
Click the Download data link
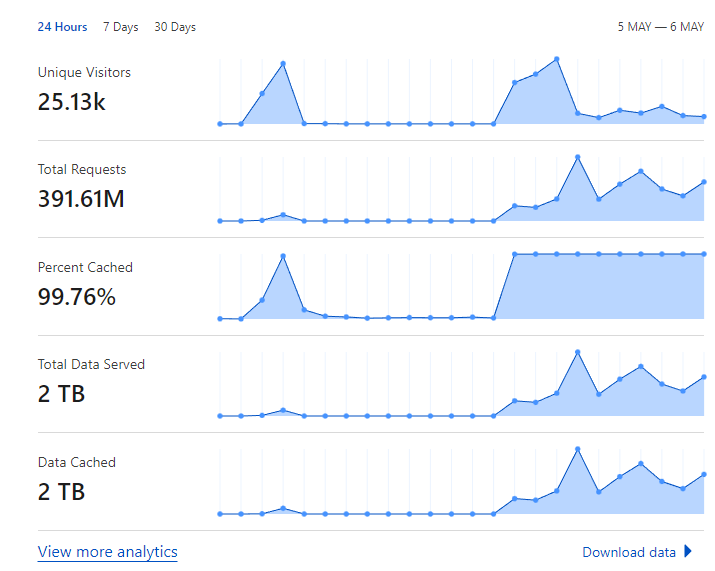[x=629, y=552]
